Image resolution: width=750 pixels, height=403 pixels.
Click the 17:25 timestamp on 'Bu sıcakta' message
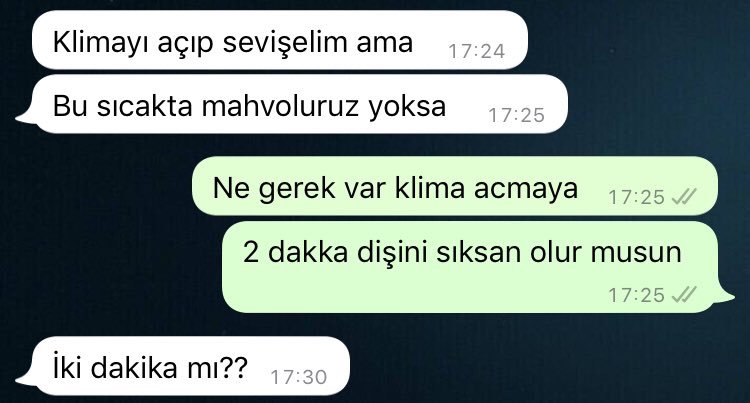[516, 115]
